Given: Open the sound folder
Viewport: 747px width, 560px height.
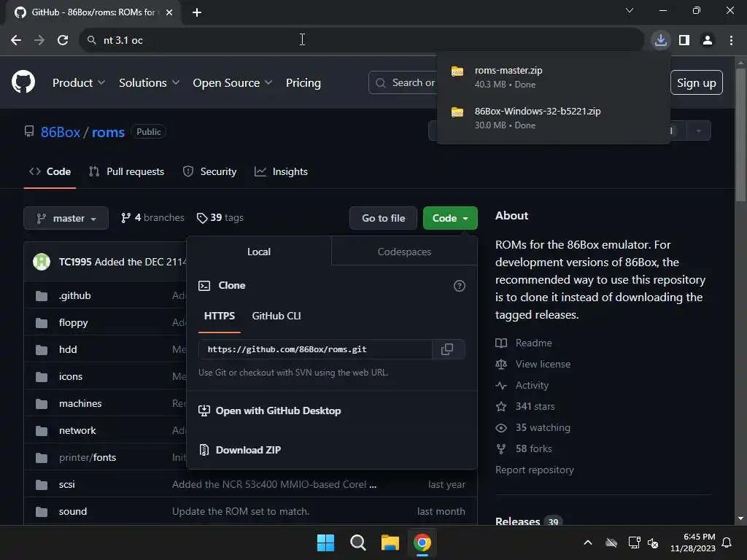Looking at the screenshot, I should click(x=73, y=511).
